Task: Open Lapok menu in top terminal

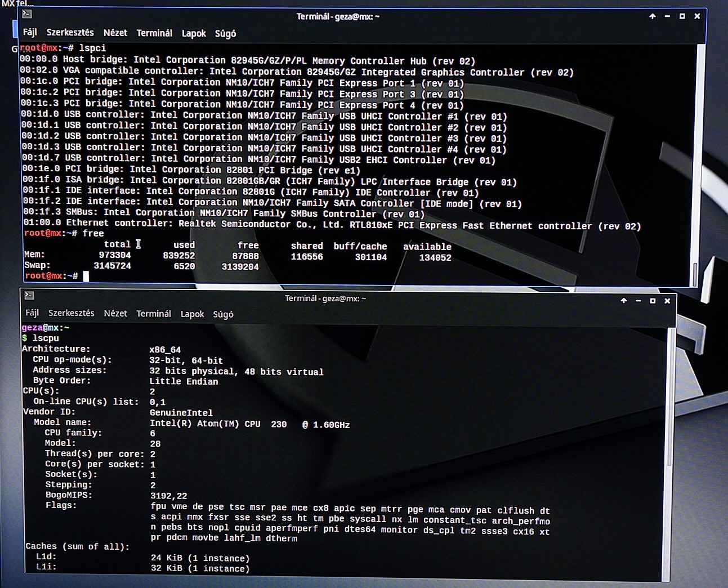Action: 194,34
